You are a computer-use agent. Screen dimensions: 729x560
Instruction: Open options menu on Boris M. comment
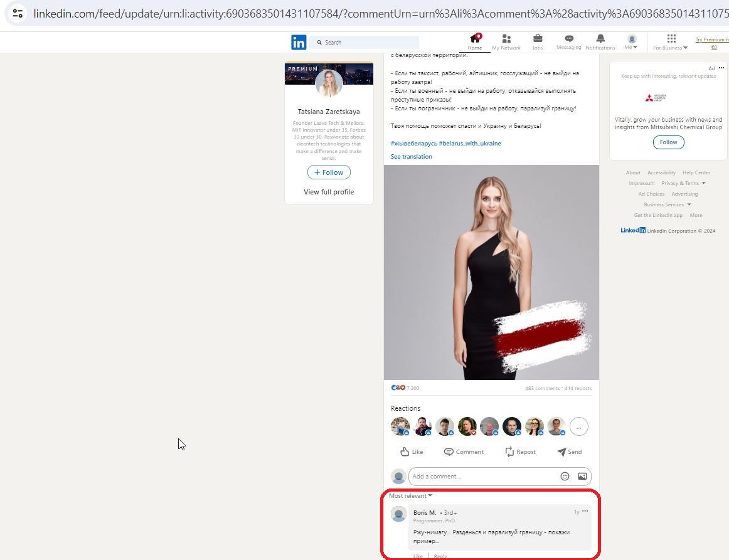click(x=585, y=511)
